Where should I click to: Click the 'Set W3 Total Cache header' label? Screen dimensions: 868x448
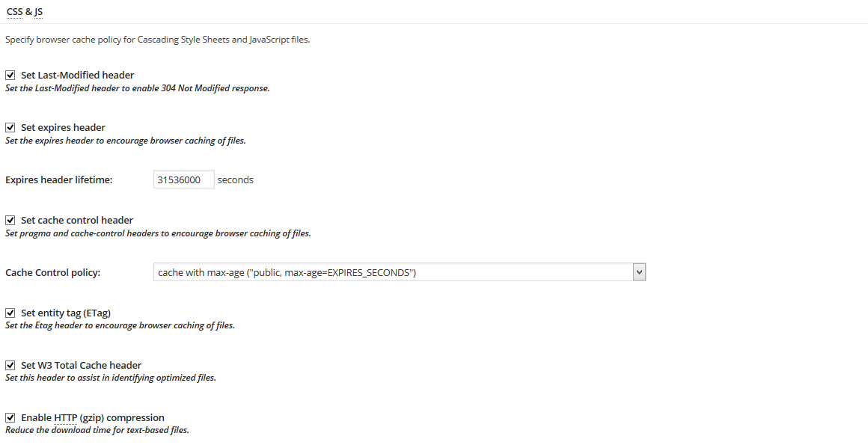(x=82, y=365)
